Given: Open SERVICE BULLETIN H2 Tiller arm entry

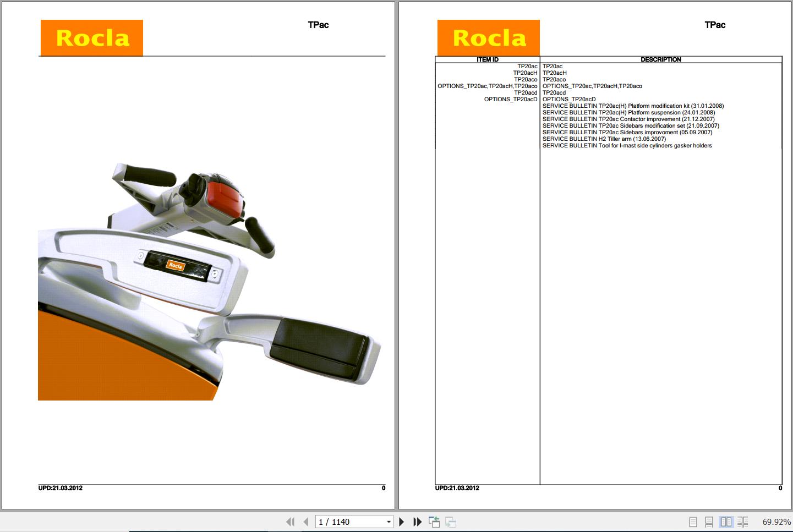Looking at the screenshot, I should pos(604,139).
